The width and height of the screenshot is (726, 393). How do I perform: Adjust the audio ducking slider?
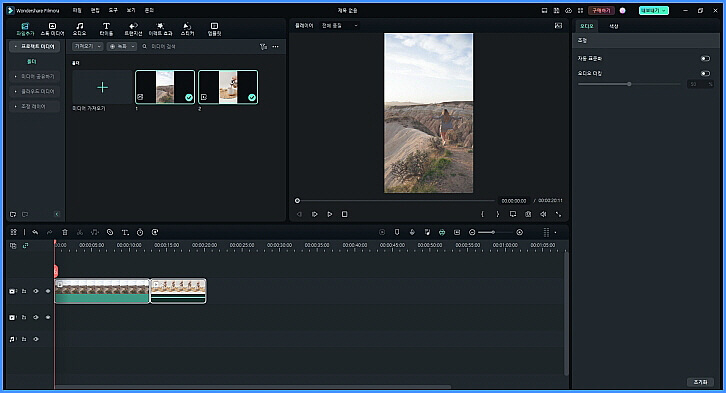(x=629, y=84)
